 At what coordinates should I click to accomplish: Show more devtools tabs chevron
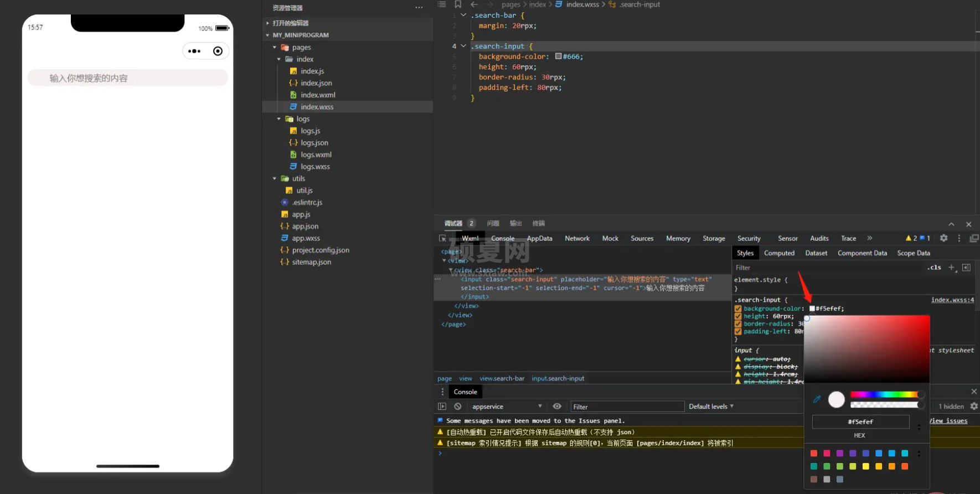point(870,238)
